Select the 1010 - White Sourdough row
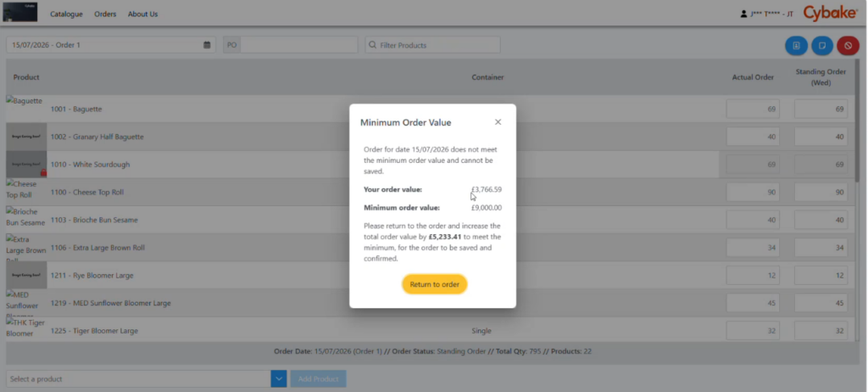 (430, 164)
